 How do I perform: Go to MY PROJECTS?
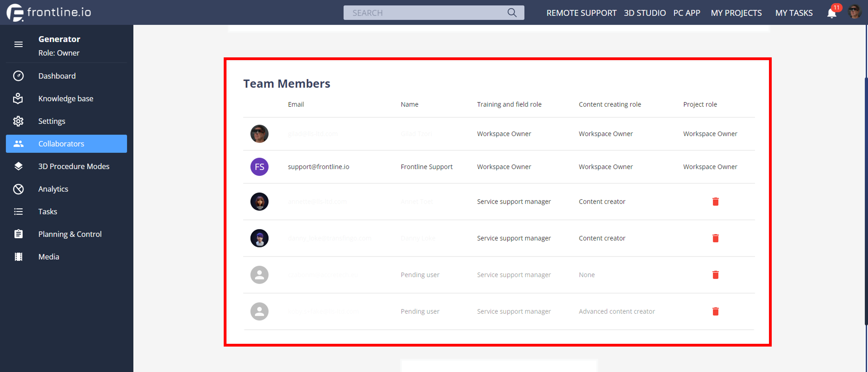click(x=736, y=13)
